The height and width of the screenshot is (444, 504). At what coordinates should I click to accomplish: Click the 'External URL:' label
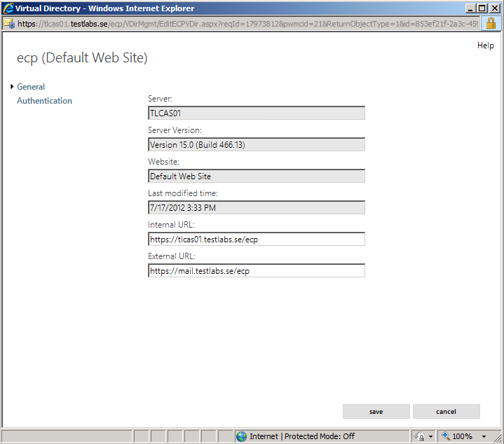[x=172, y=256]
